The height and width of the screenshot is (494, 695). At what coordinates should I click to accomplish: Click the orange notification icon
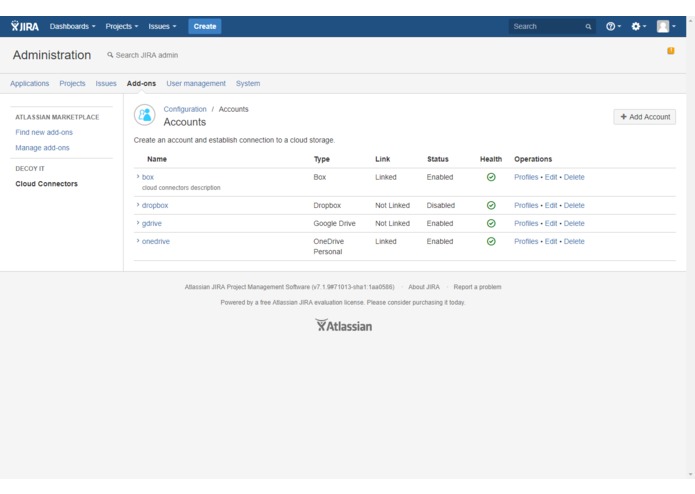[x=671, y=51]
